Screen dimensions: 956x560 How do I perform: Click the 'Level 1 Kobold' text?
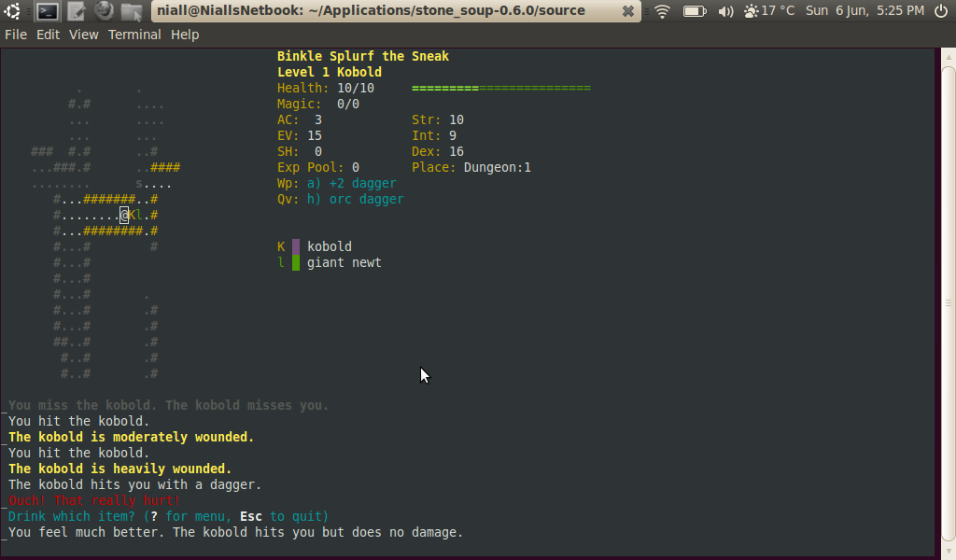330,72
